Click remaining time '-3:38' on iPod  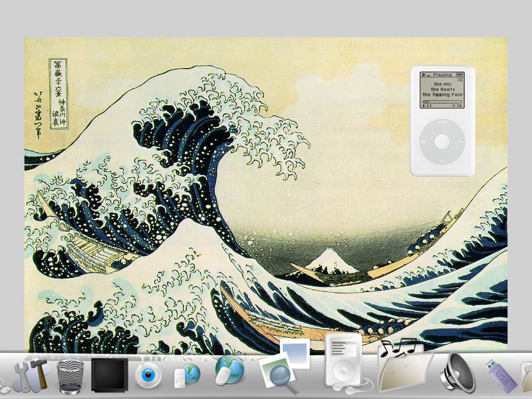click(457, 106)
